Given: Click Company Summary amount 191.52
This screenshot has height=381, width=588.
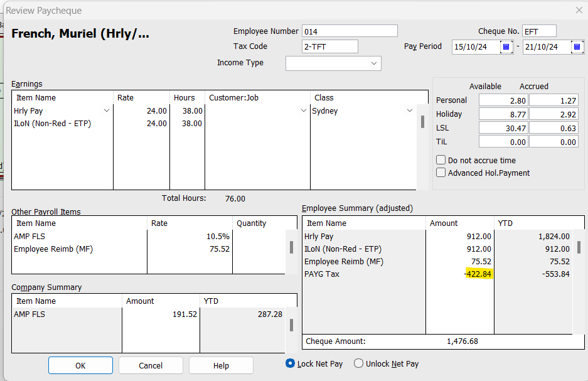Looking at the screenshot, I should pyautogui.click(x=184, y=314).
